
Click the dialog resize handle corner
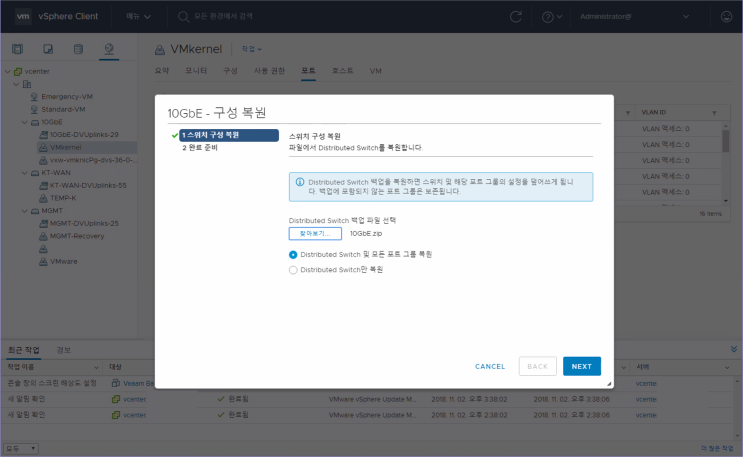point(609,384)
